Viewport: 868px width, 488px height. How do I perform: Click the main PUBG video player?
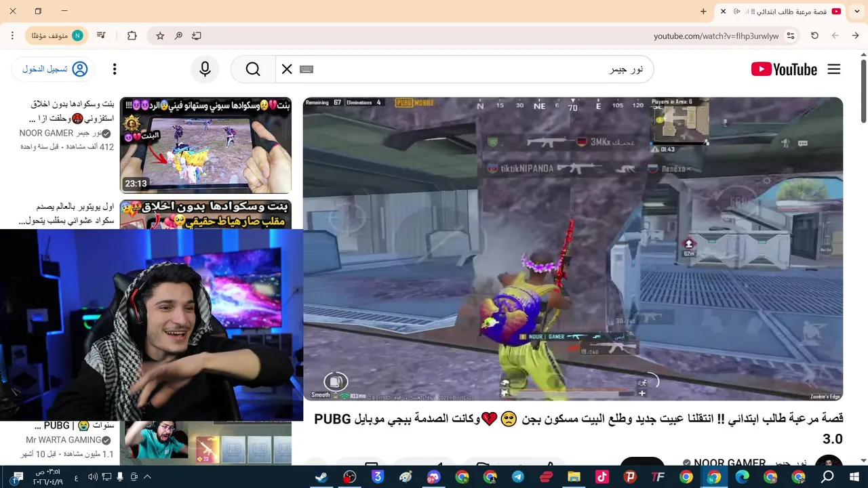pyautogui.click(x=572, y=249)
